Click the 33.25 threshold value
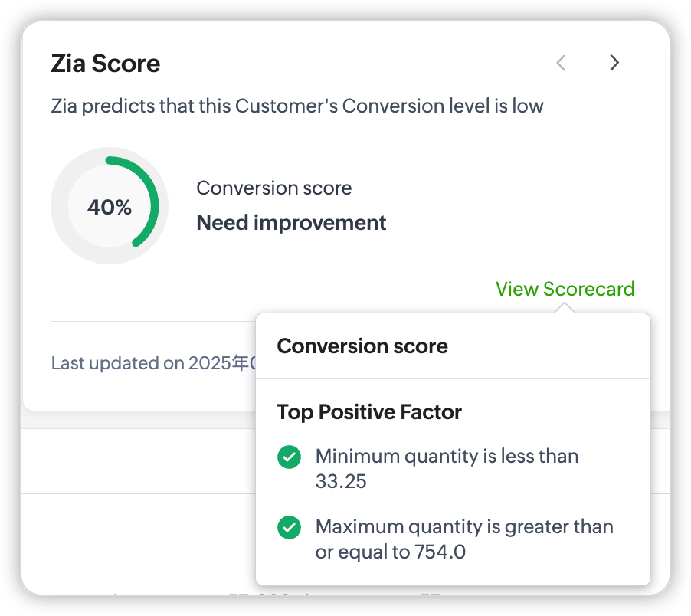 point(341,481)
